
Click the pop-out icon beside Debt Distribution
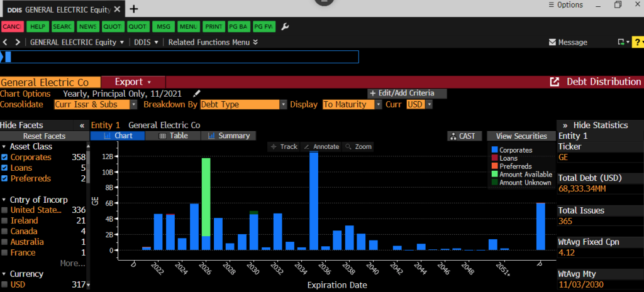pyautogui.click(x=555, y=82)
